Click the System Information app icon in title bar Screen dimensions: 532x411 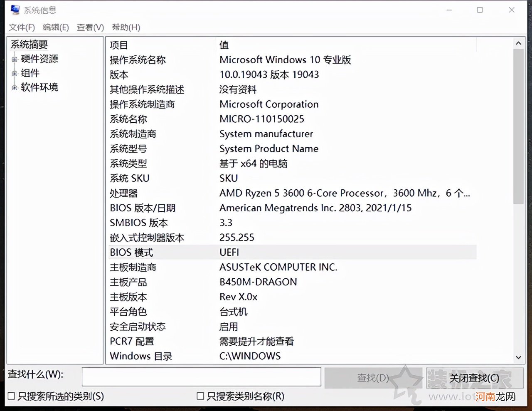(x=15, y=10)
